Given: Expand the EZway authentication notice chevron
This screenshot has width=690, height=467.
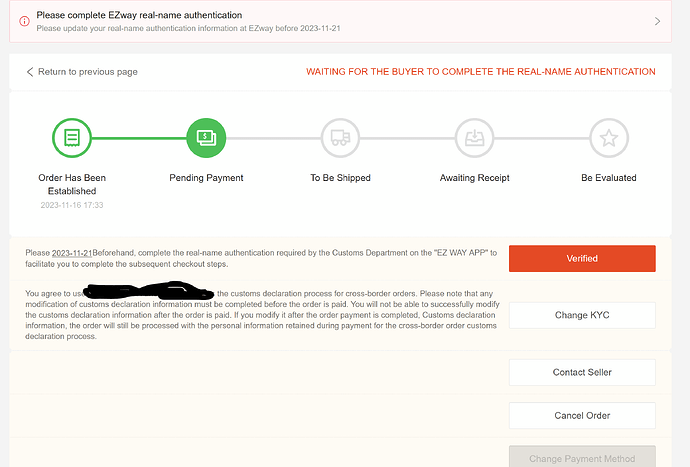Looking at the screenshot, I should coord(657,21).
